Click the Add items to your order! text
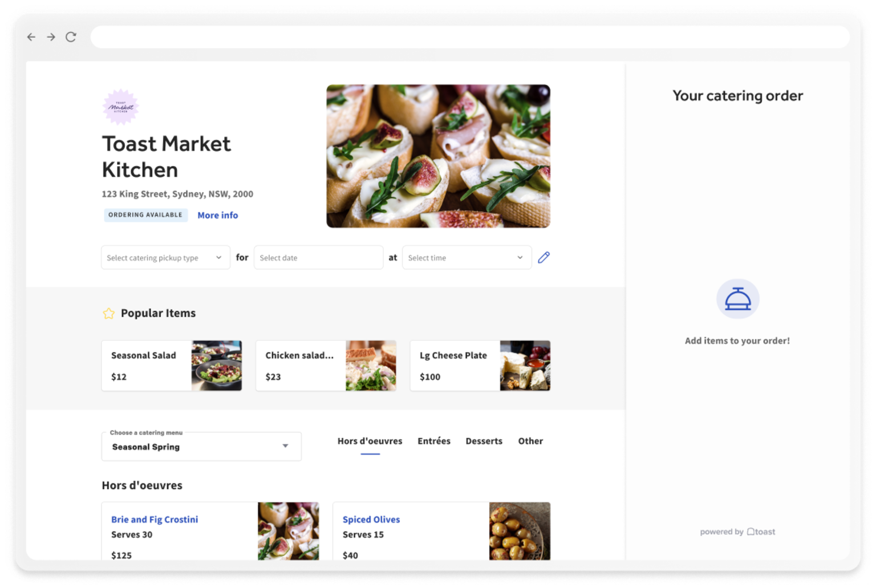 pos(737,340)
